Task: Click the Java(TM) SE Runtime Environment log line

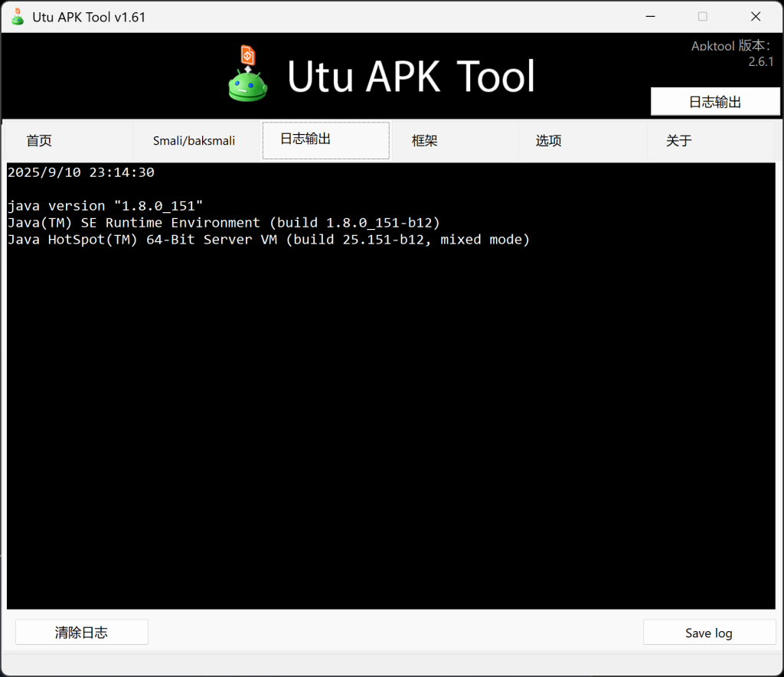Action: pos(224,223)
